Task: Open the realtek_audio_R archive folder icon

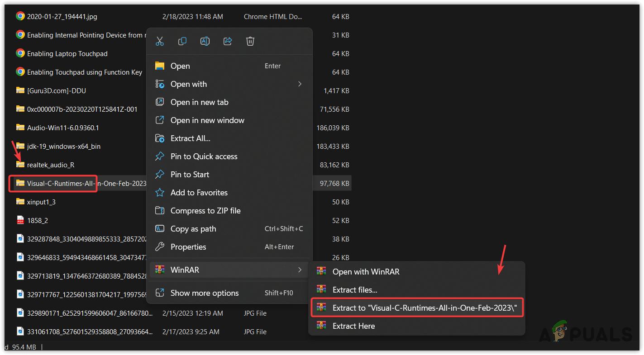Action: click(x=20, y=165)
